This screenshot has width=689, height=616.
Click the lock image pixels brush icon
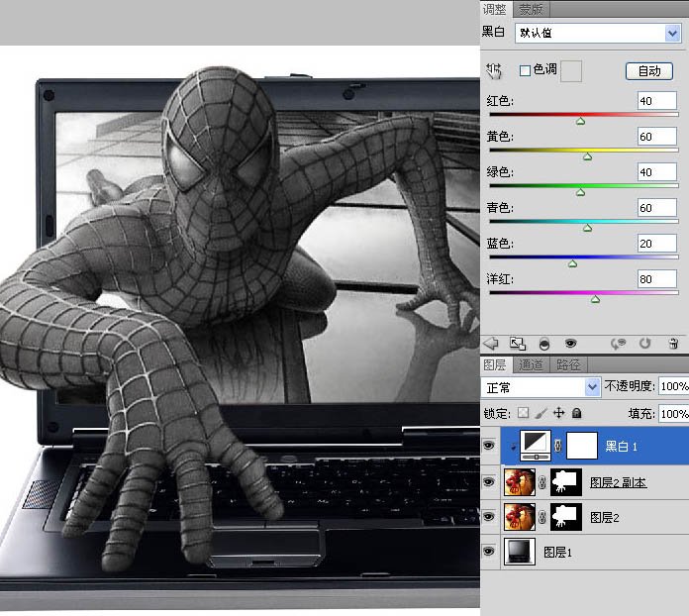point(541,413)
